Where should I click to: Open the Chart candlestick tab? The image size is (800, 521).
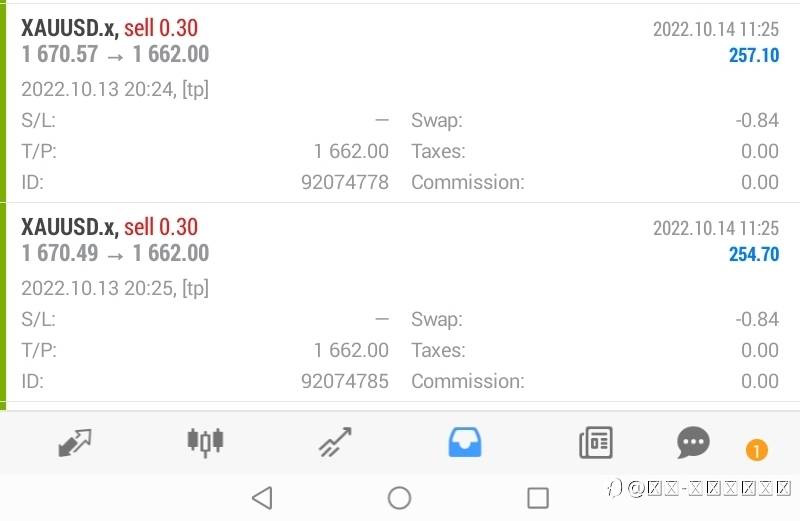coord(206,442)
